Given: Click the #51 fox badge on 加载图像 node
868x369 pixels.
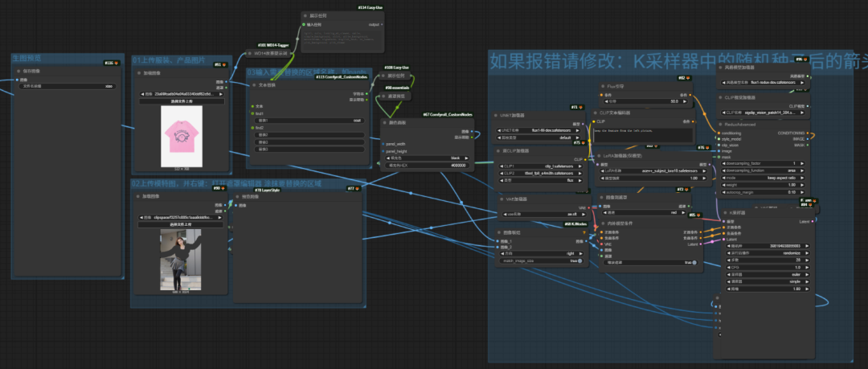Looking at the screenshot, I should (221, 65).
